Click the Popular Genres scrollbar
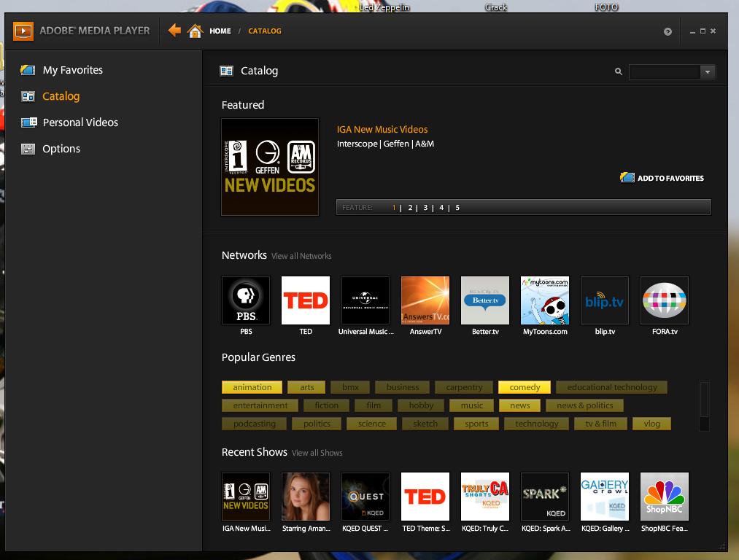The image size is (739, 560). click(x=705, y=405)
